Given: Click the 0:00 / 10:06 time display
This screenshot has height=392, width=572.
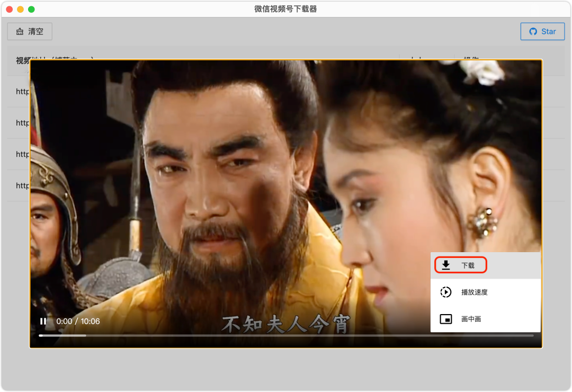Looking at the screenshot, I should [78, 321].
